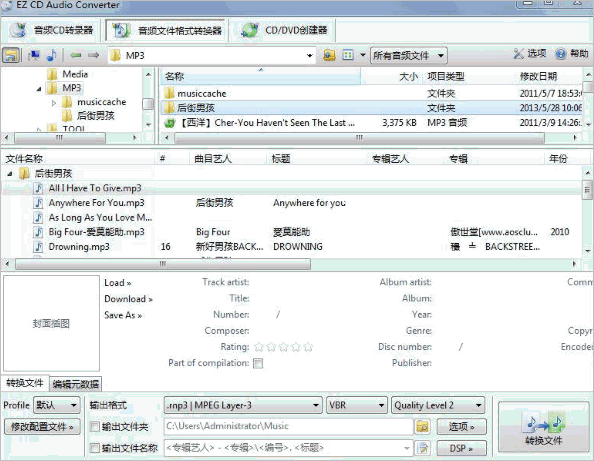Select the Cher-You Haven't Seen The Last file
Viewport: 594px width, 461px height.
(x=371, y=123)
